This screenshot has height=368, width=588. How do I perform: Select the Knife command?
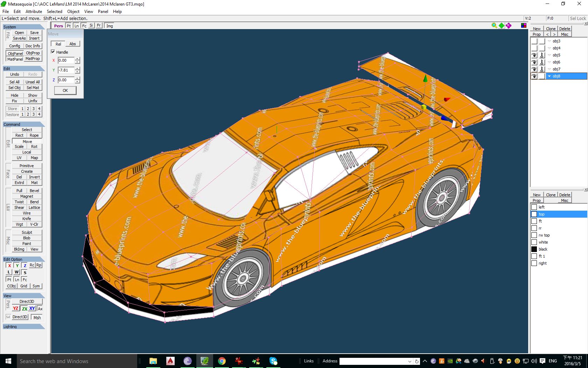(x=27, y=219)
